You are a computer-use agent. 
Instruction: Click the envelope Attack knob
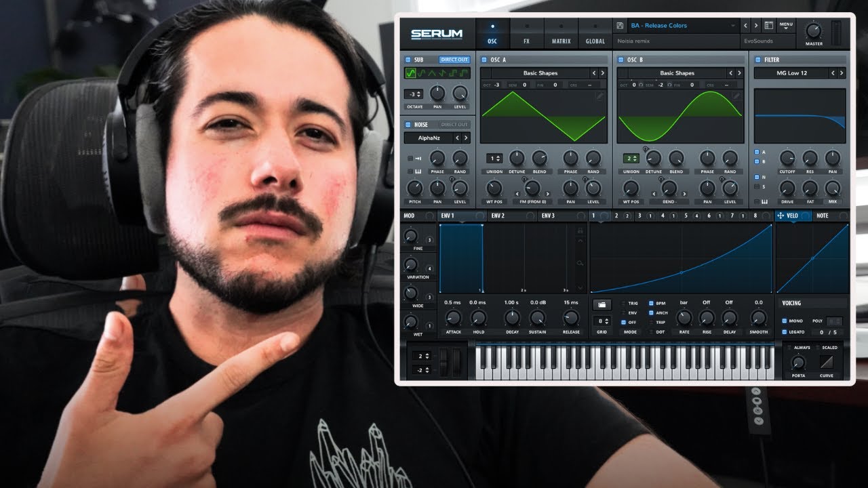tap(453, 317)
